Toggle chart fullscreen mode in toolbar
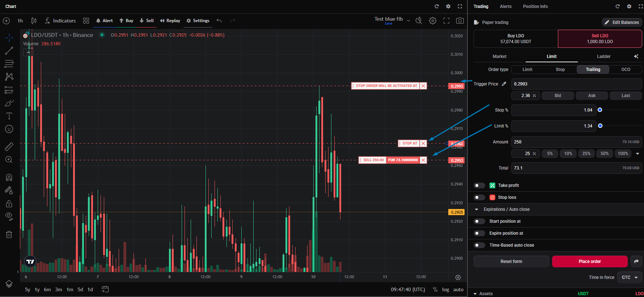 click(446, 21)
